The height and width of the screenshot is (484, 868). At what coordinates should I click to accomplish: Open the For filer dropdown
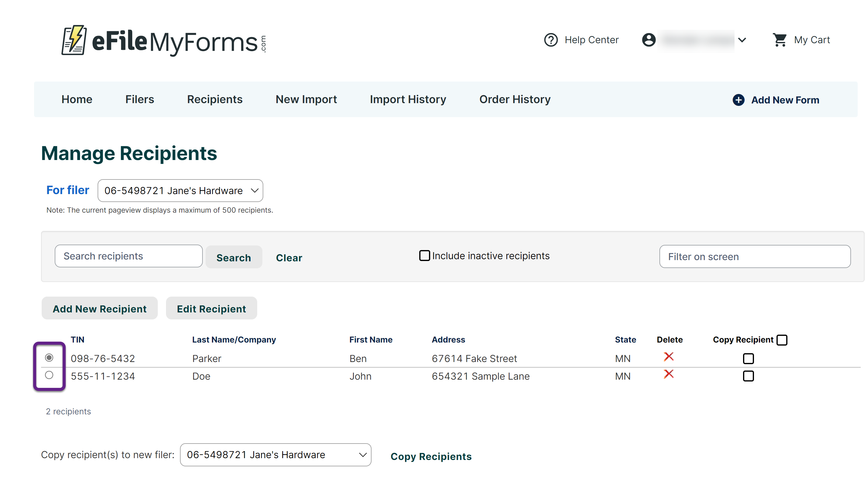pos(180,190)
